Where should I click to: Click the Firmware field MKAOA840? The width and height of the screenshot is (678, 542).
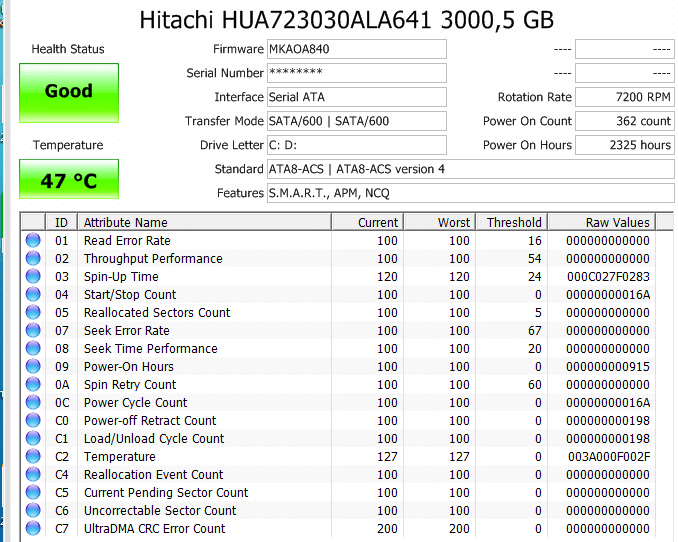coord(357,49)
